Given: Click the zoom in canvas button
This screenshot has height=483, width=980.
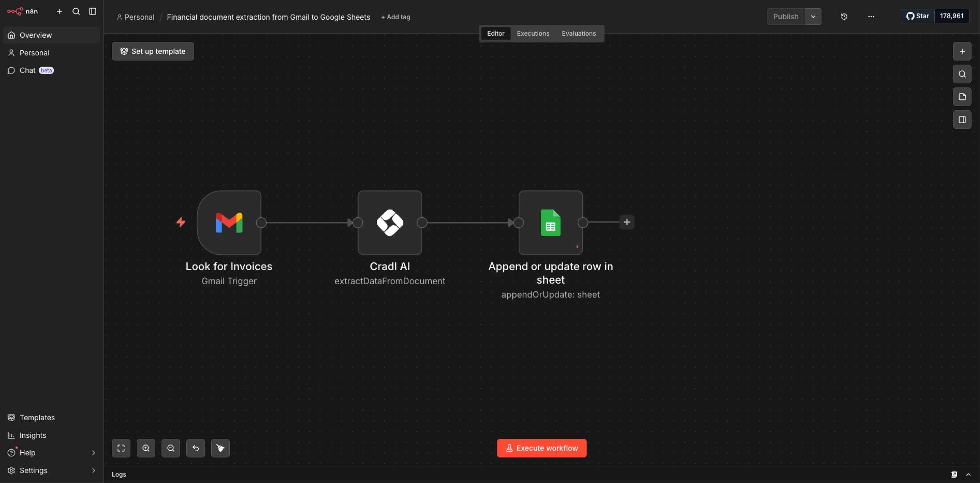Looking at the screenshot, I should (146, 448).
